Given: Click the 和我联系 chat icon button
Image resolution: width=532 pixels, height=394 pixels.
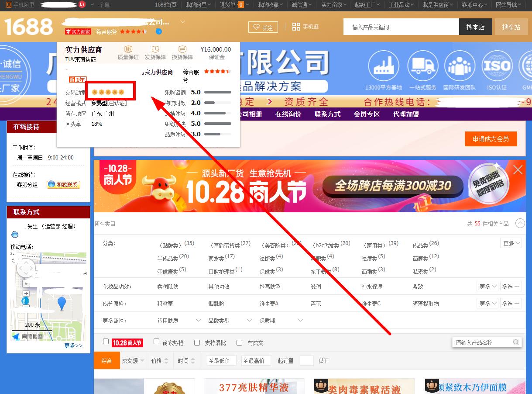Looking at the screenshot, I should click(x=64, y=185).
